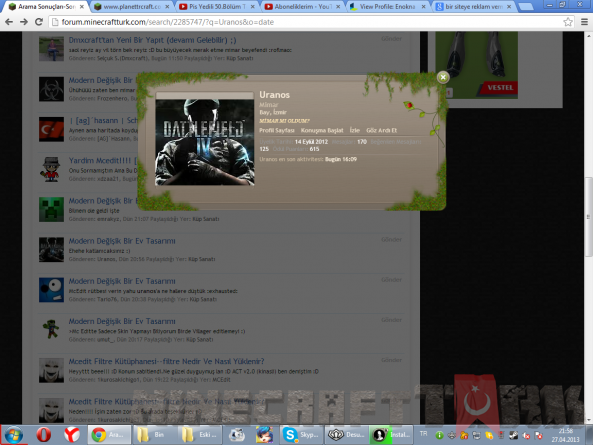Open the Instal taskbar window
Screen dimensions: 593x445
392,435
